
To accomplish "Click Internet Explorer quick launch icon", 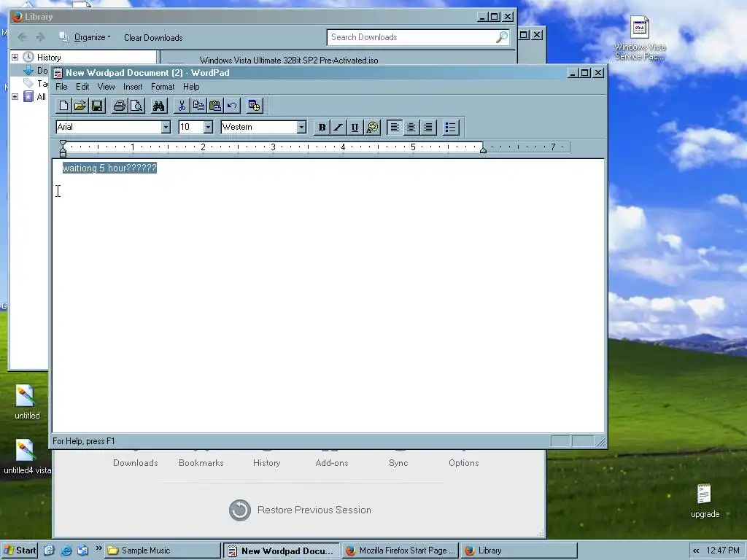I will [66, 551].
